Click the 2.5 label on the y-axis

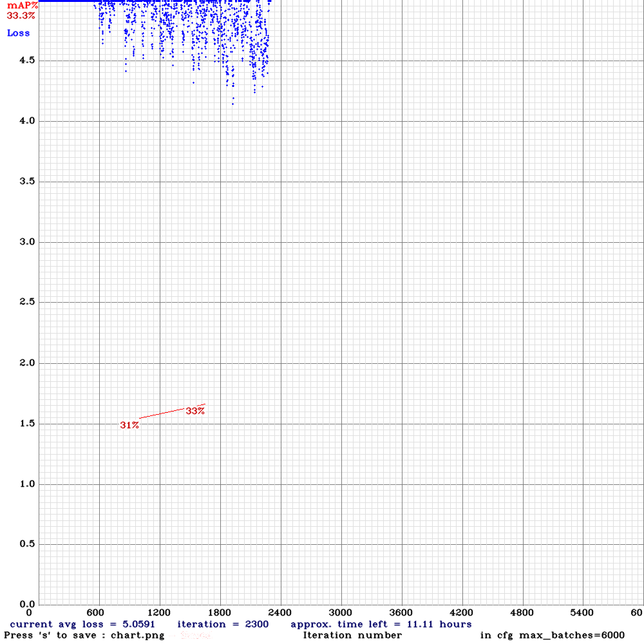[26, 302]
